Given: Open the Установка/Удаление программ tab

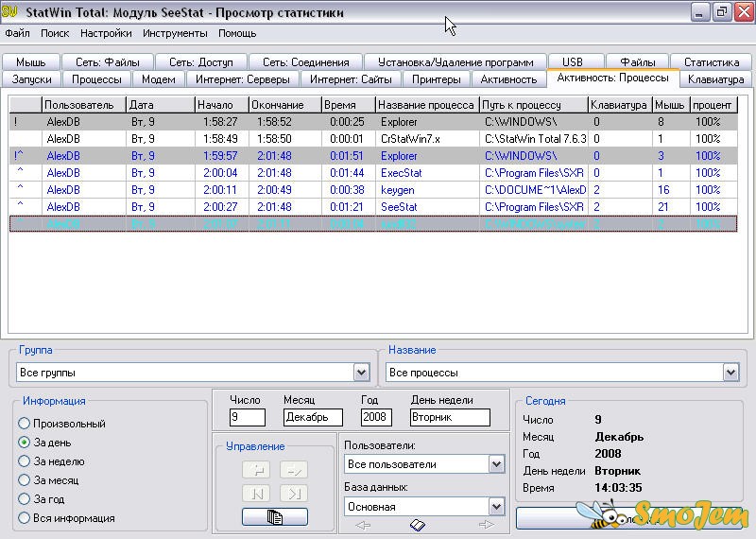Looking at the screenshot, I should pos(455,62).
